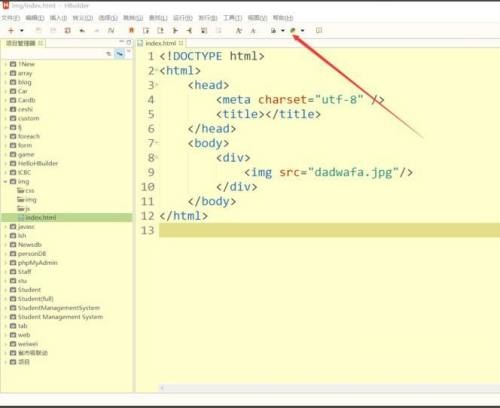Click the browser preview icon under red arrow
Image resolution: width=500 pixels, height=408 pixels.
pos(293,30)
